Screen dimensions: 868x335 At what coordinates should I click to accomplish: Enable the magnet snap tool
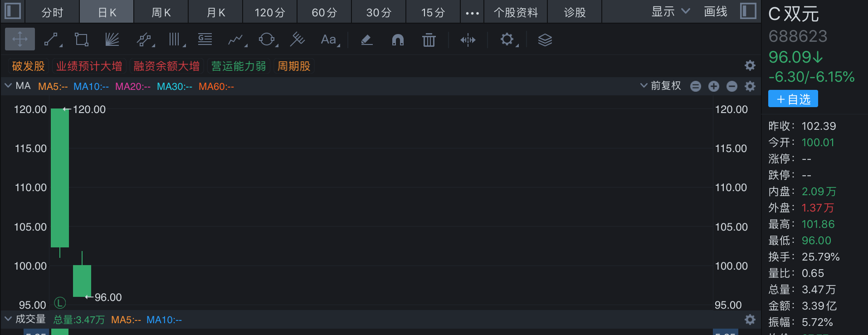click(398, 40)
